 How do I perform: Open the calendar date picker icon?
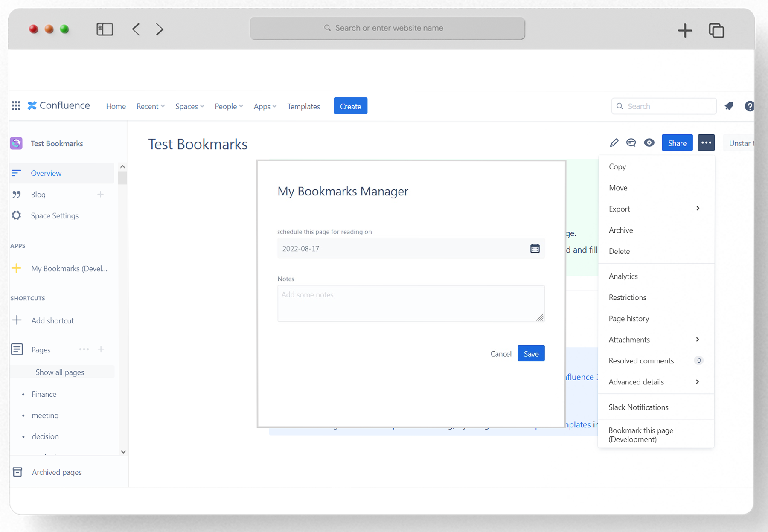click(535, 248)
